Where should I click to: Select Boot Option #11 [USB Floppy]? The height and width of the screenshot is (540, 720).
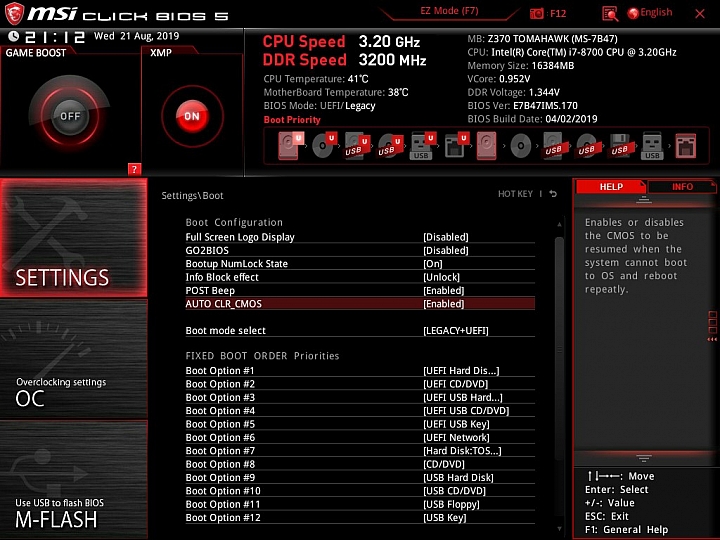[360, 504]
